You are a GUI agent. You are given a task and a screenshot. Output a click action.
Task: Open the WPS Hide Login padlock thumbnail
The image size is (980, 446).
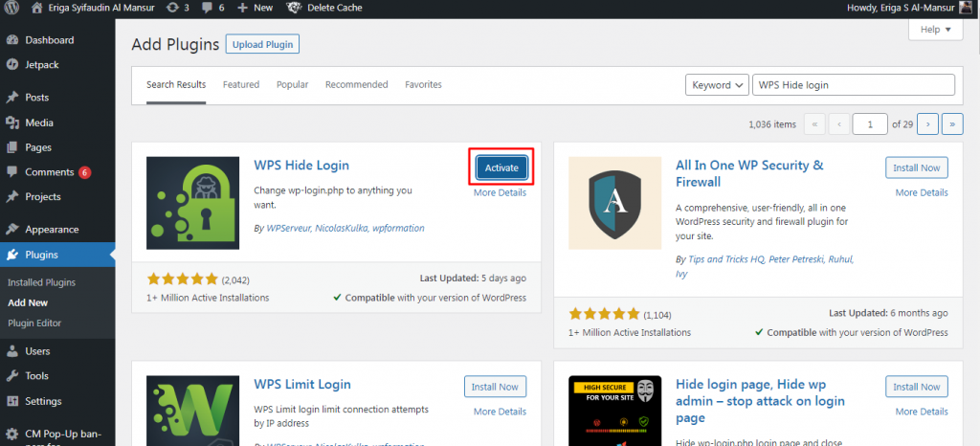coord(193,203)
